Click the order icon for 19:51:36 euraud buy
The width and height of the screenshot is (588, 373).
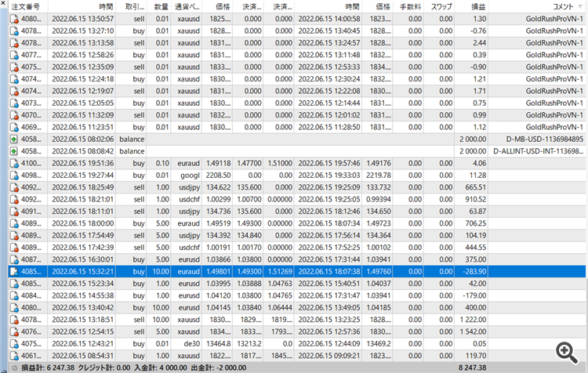click(14, 164)
